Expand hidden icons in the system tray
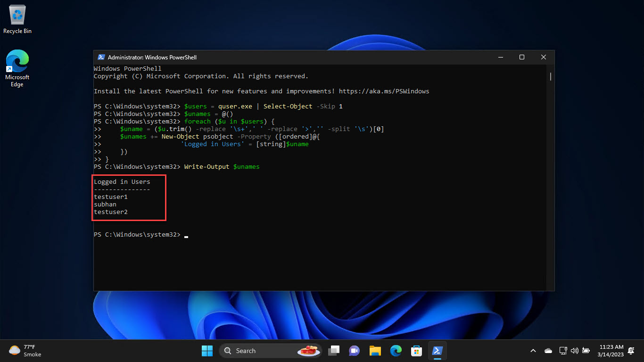Image resolution: width=644 pixels, height=362 pixels. [533, 351]
